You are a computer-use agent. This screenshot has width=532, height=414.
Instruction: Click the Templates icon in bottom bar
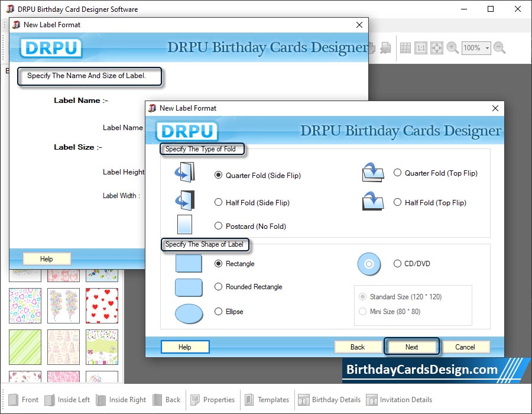coord(249,400)
